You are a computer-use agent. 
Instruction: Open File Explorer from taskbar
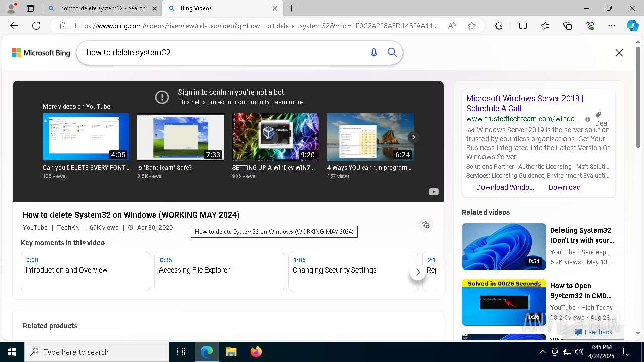click(x=231, y=352)
